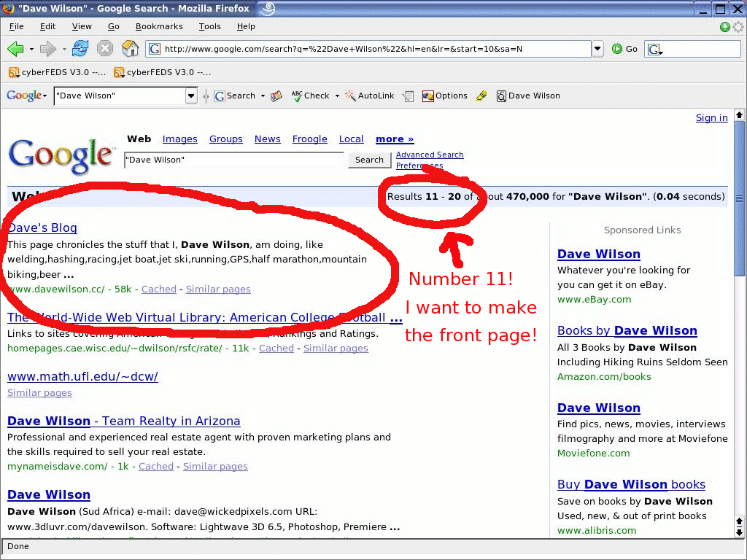The image size is (747, 560).
Task: Switch to the Local search tab
Action: pos(351,139)
